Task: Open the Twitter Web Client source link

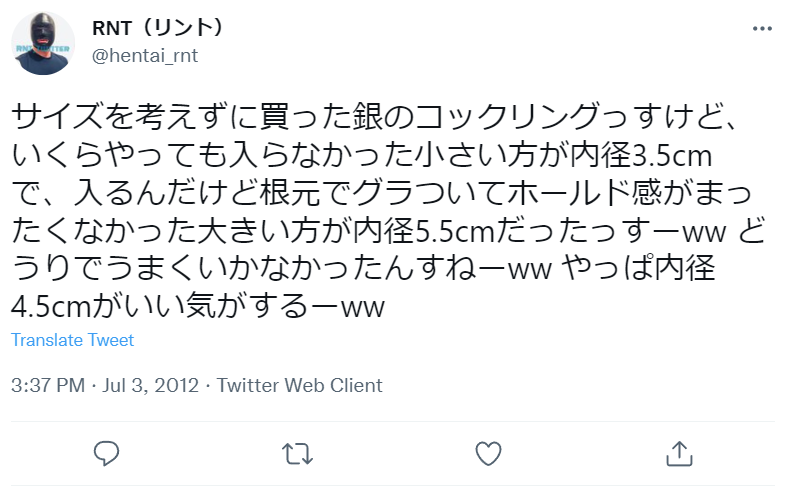Action: point(300,385)
